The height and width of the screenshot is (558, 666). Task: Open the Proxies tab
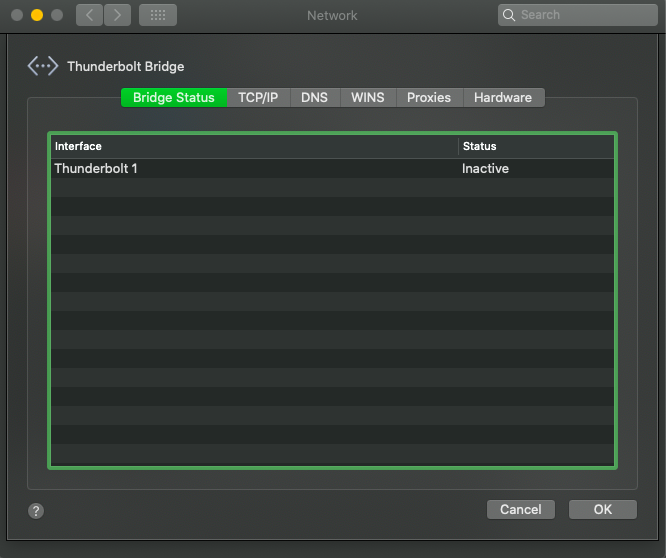pos(429,98)
